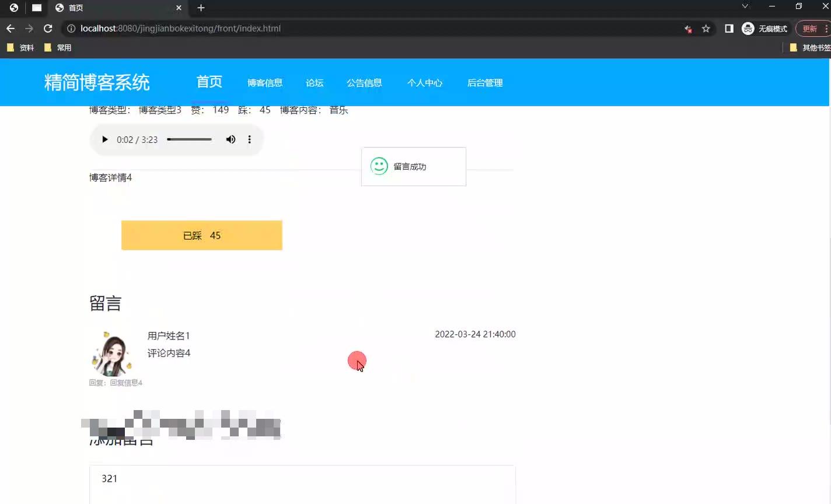Open the audio player more options menu
Viewport: 831px width, 504px height.
click(249, 139)
